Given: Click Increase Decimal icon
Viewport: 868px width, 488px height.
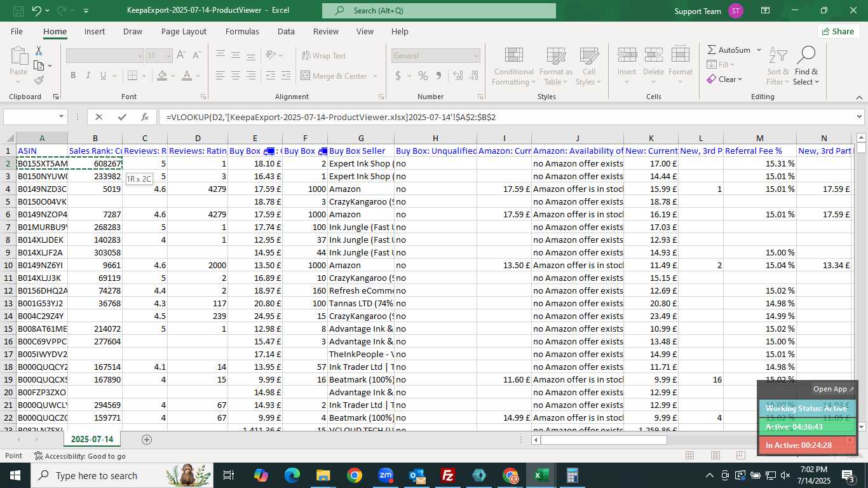Looking at the screenshot, I should click(457, 76).
